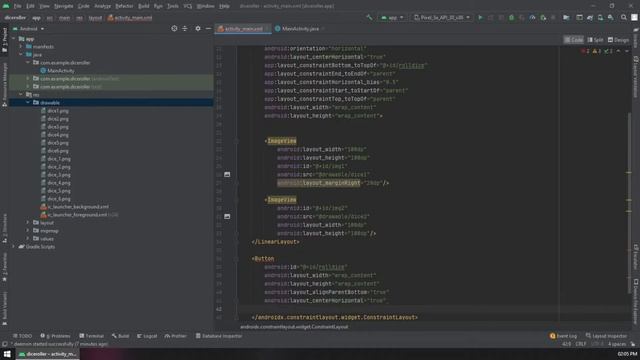This screenshot has width=640, height=360.
Task: Open the Profiler tool window
Action: point(176,336)
